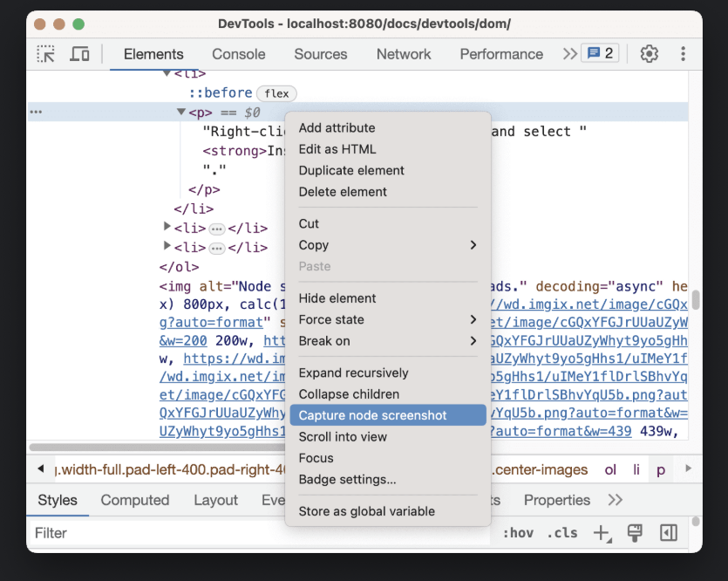The image size is (728, 581).
Task: Click the three-dot customize DevTools menu
Action: tap(684, 53)
